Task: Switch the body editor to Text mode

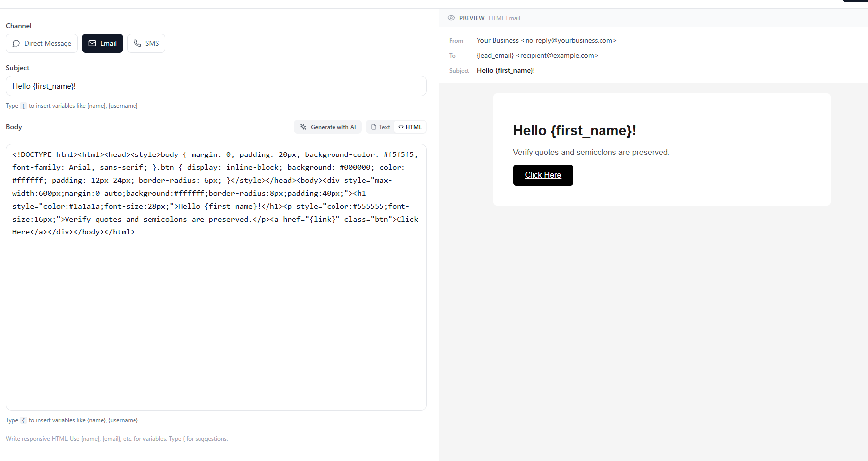Action: (380, 127)
